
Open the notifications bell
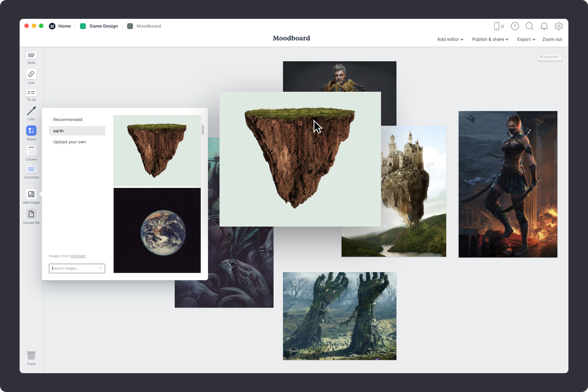[x=544, y=26]
